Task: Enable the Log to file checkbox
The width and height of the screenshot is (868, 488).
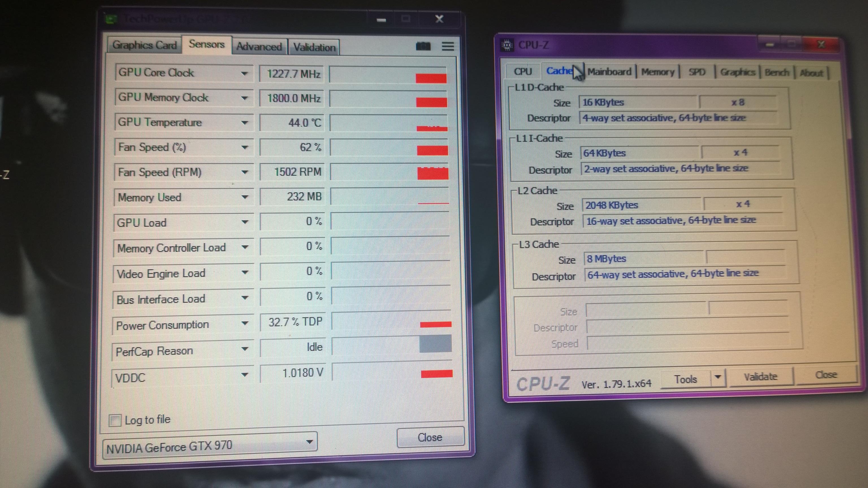Action: click(115, 420)
